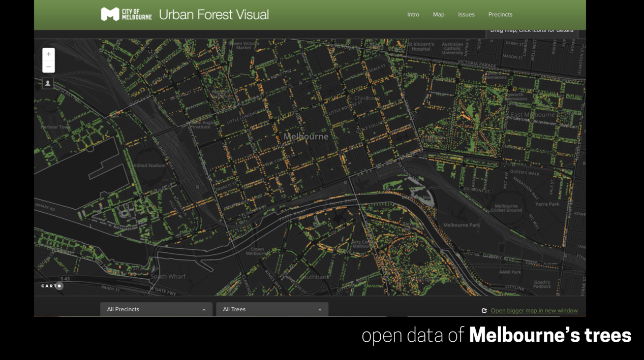Click the open-in-new-window icon

tap(484, 311)
